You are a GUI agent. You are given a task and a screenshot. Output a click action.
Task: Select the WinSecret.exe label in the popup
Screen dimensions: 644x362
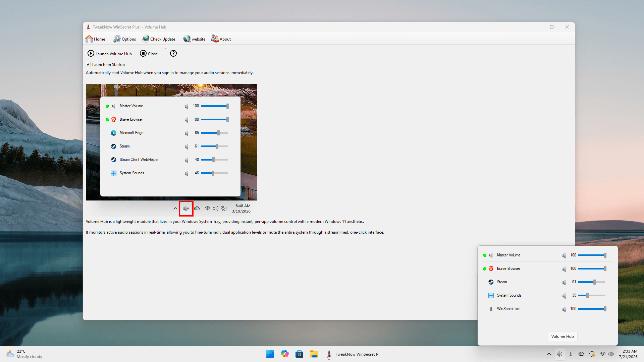[x=508, y=309]
